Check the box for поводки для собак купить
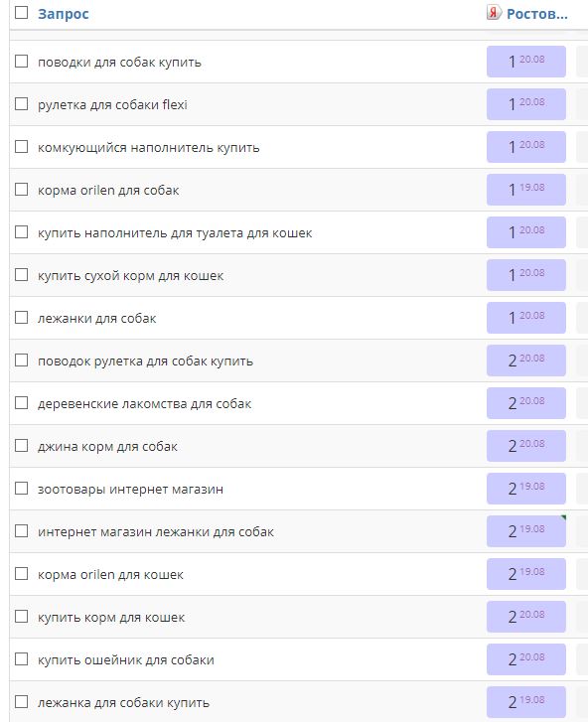This screenshot has width=588, height=722. 22,62
